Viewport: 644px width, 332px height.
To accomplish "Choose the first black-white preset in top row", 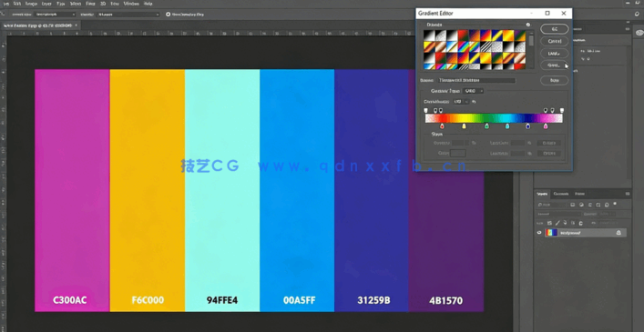I will point(429,35).
